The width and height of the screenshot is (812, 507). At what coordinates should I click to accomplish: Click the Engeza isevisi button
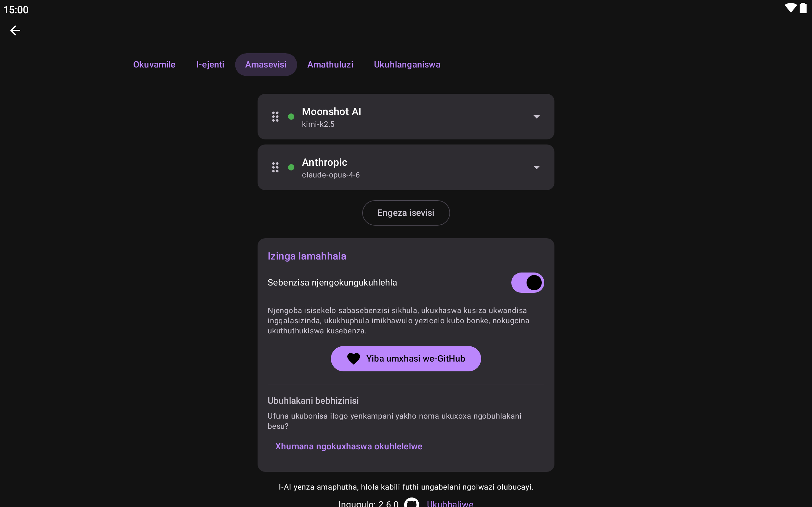[406, 213]
